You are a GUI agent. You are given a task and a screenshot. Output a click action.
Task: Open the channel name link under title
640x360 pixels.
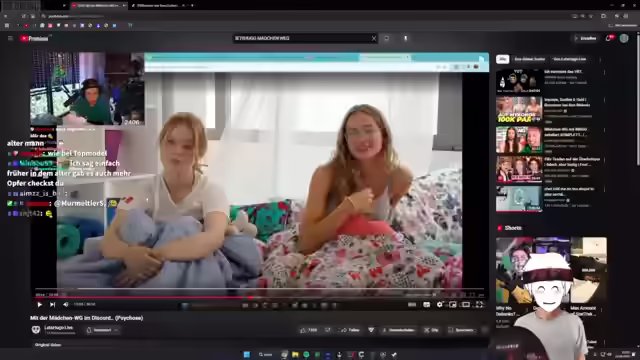point(58,328)
